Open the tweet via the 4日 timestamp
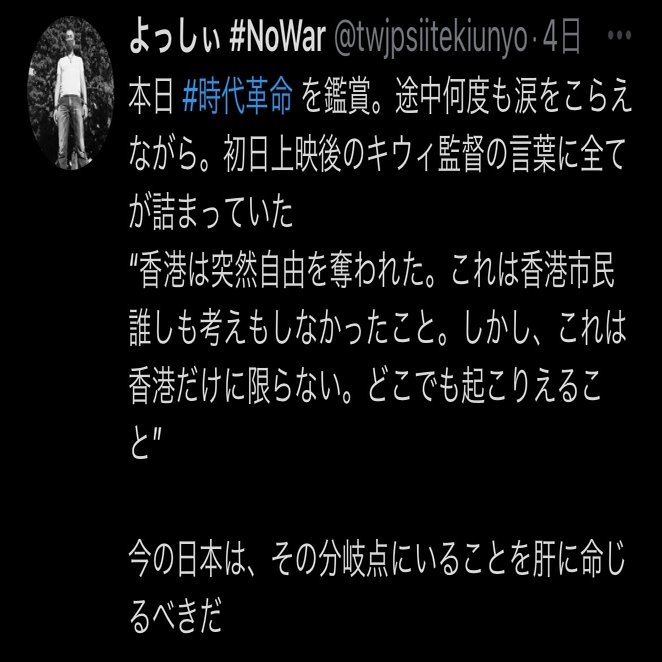The image size is (662, 662). pos(562,38)
